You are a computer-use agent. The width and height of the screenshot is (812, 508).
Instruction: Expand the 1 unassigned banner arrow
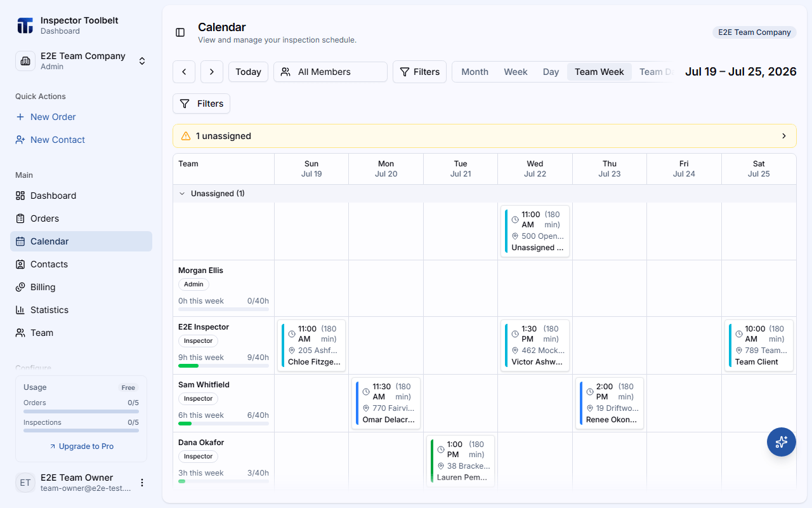(784, 136)
